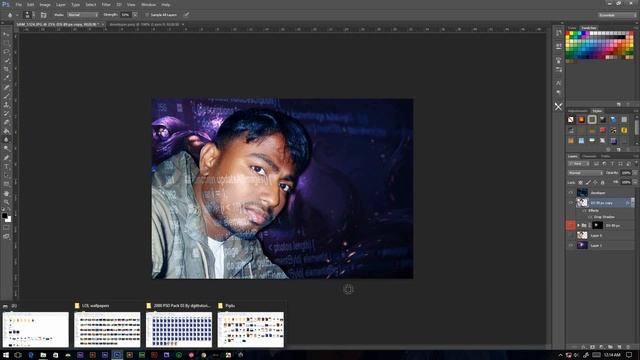Select the Rectangular Marquee tool
640x360 pixels.
tap(7, 43)
